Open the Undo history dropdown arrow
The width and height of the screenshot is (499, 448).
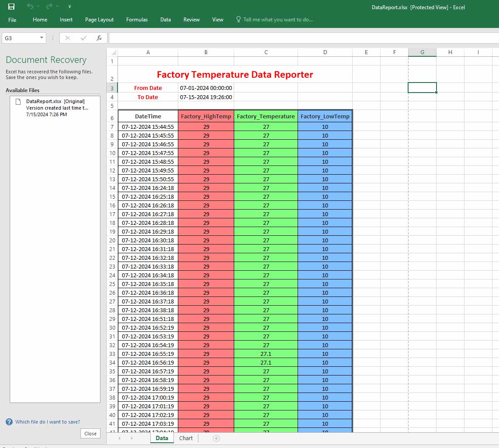(x=38, y=7)
